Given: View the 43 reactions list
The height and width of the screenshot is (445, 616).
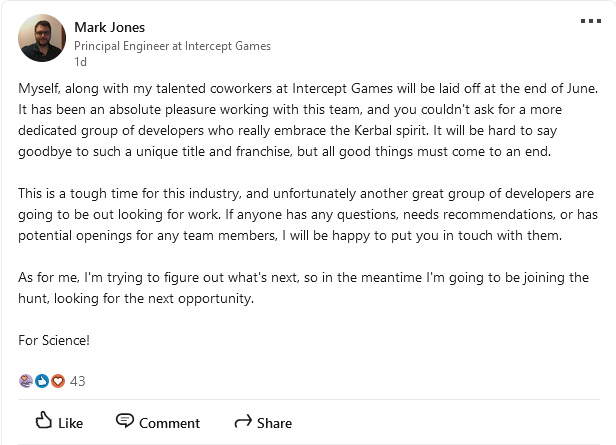Looking at the screenshot, I should tap(78, 381).
